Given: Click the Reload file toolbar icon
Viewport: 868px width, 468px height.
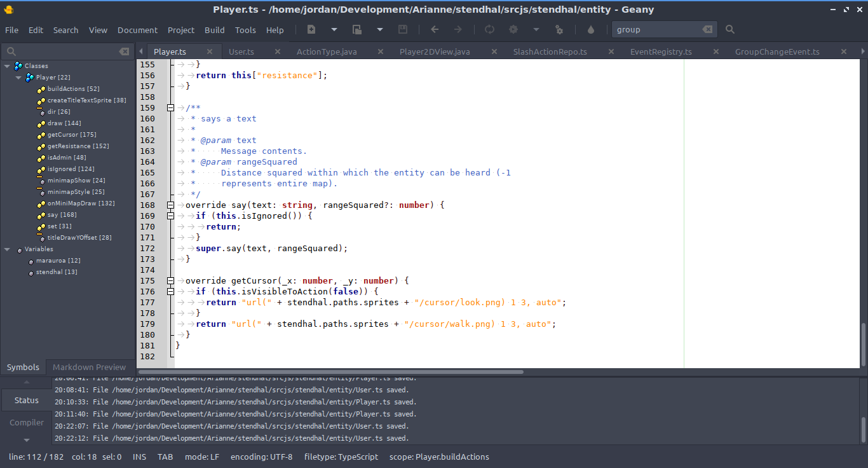Looking at the screenshot, I should 489,29.
